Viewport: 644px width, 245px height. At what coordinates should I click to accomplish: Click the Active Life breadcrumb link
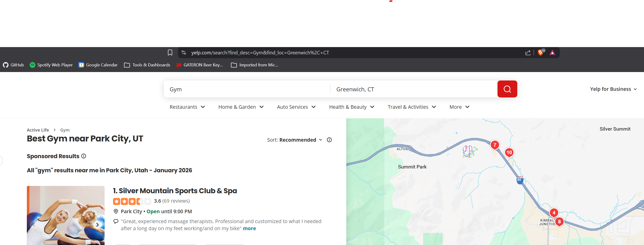click(x=38, y=130)
